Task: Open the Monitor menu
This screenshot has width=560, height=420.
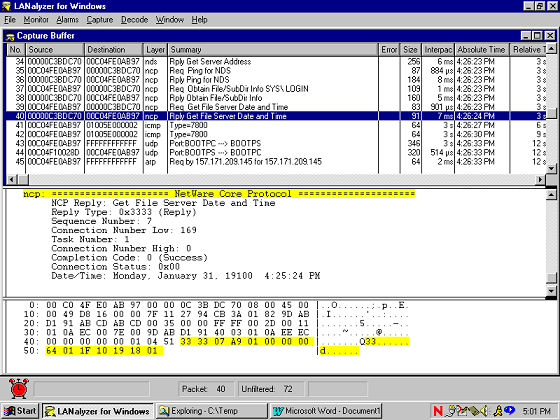Action: [36, 20]
